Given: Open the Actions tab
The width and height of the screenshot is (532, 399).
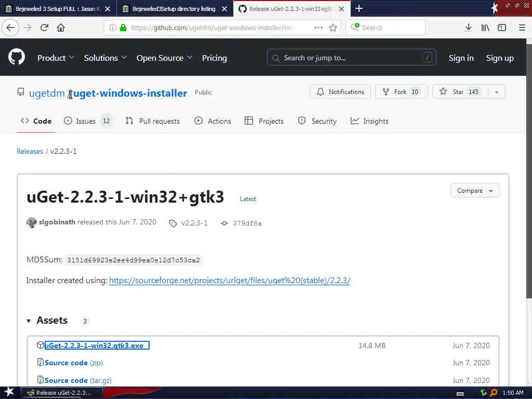Looking at the screenshot, I should point(212,121).
